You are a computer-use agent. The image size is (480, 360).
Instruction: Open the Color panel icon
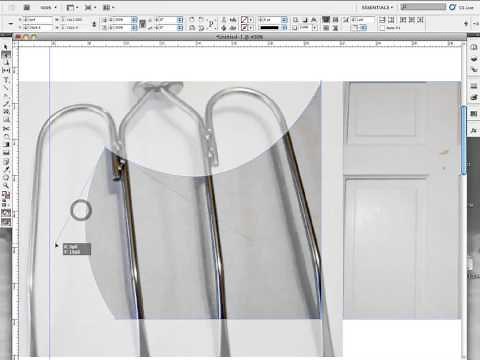[474, 97]
